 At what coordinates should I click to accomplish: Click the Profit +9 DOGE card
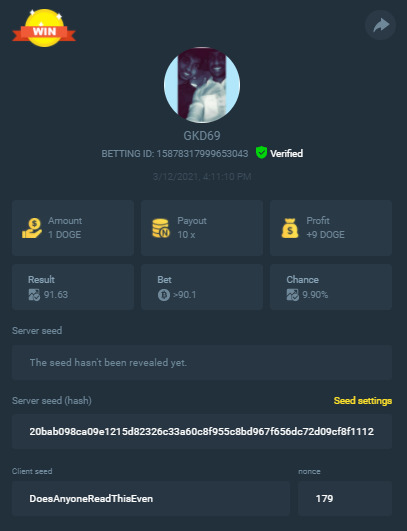(331, 228)
